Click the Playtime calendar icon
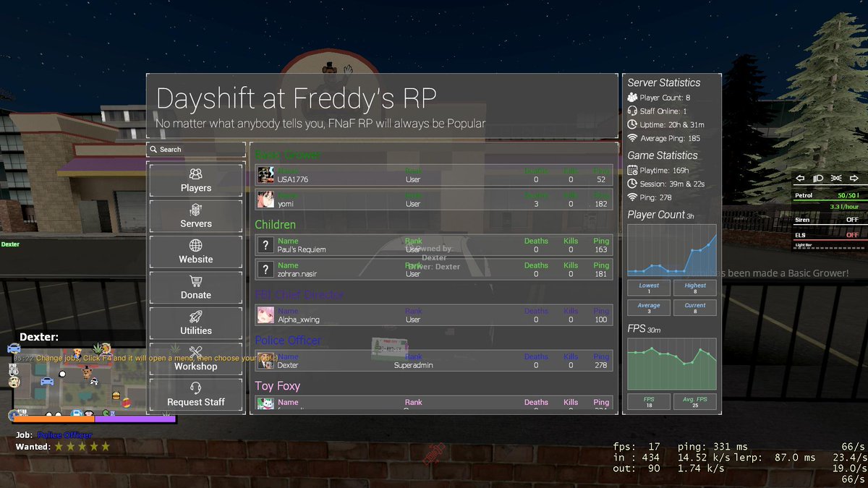This screenshot has width=868, height=488. (632, 170)
